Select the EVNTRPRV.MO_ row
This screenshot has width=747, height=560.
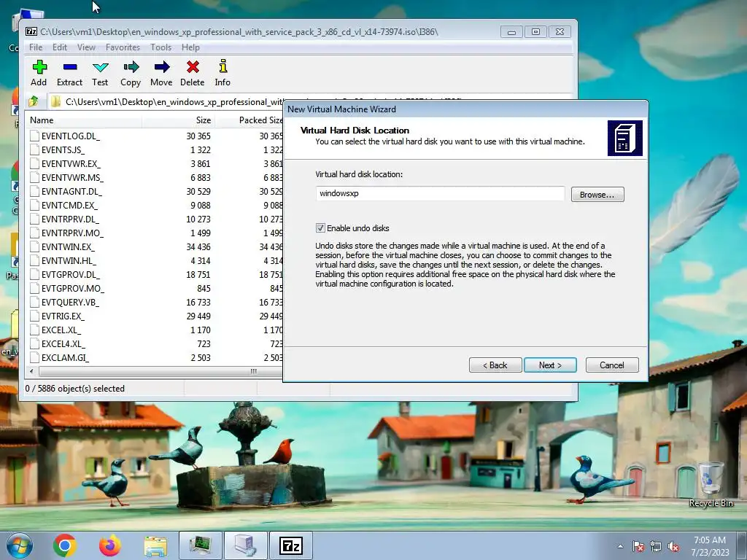tap(155, 233)
